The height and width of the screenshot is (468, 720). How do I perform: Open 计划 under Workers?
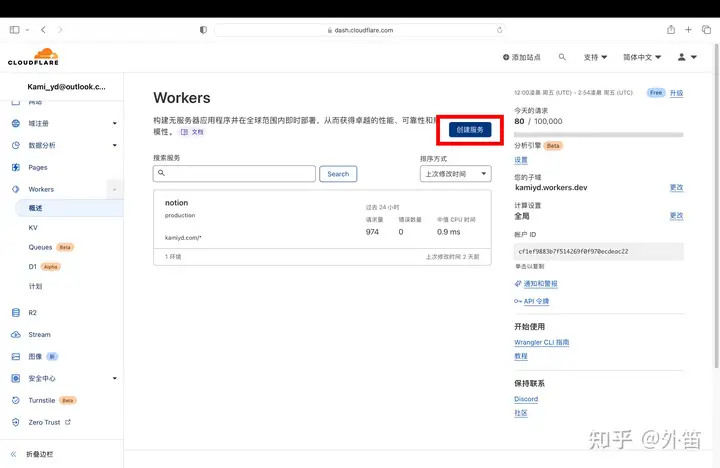(x=35, y=286)
